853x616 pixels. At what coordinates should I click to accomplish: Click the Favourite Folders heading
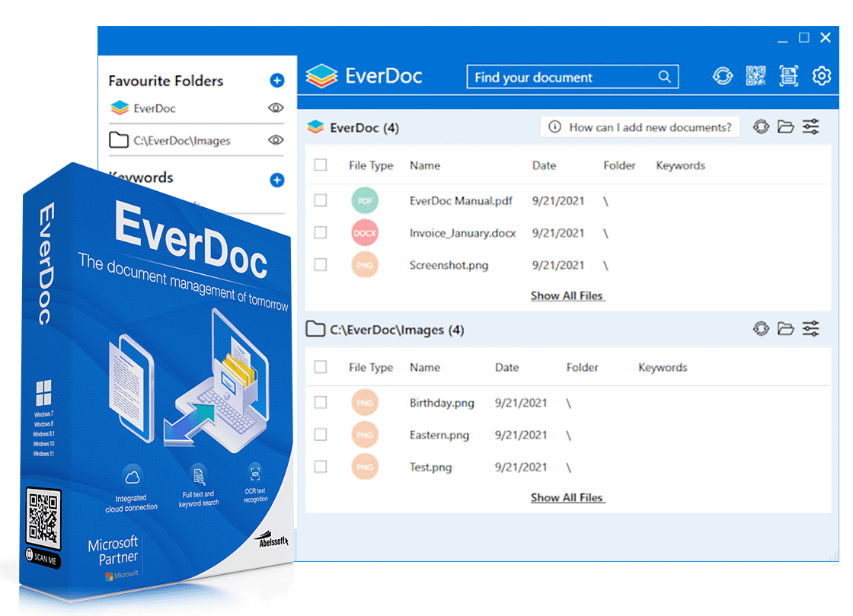pos(166,81)
